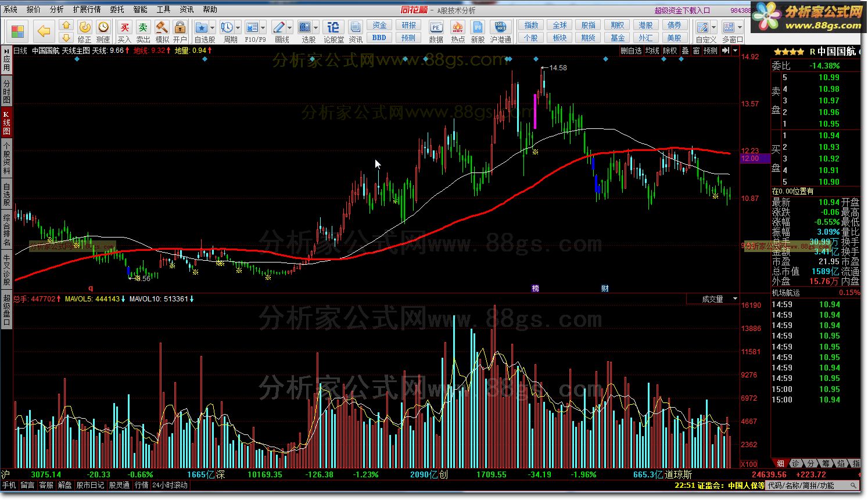Toggle the 预测 forecast overlay on chart
The width and height of the screenshot is (868, 500).
(x=711, y=51)
